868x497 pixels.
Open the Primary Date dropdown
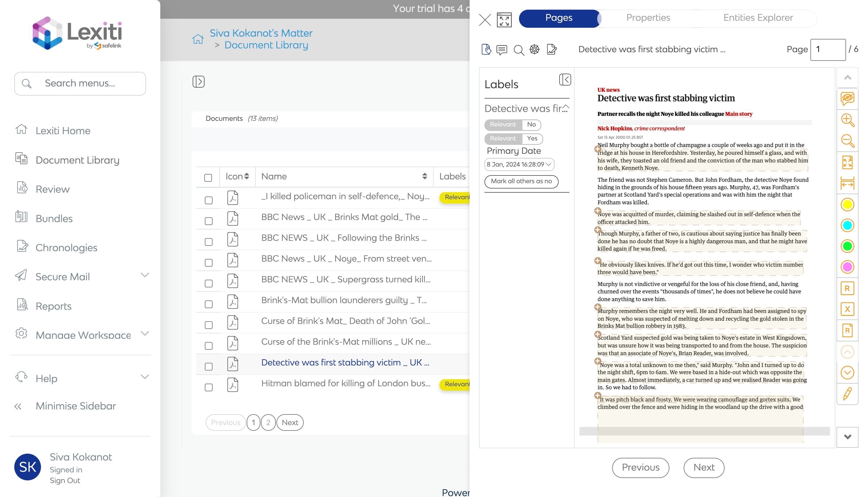pos(519,164)
